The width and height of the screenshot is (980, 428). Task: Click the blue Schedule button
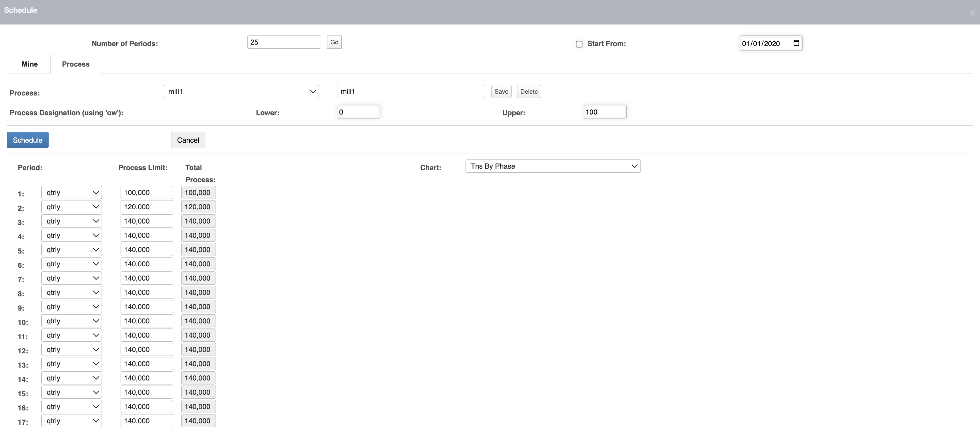[27, 140]
